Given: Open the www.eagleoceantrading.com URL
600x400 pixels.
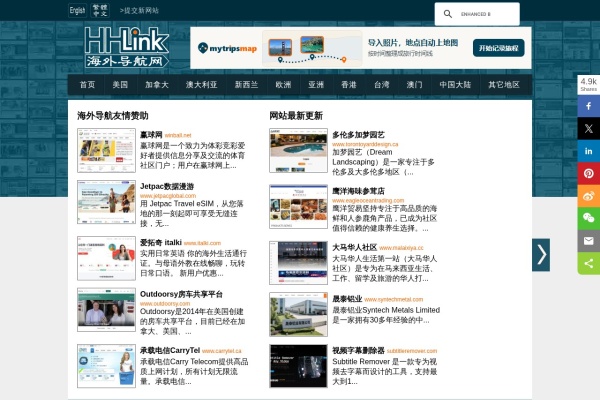Looking at the screenshot, I should click(368, 200).
